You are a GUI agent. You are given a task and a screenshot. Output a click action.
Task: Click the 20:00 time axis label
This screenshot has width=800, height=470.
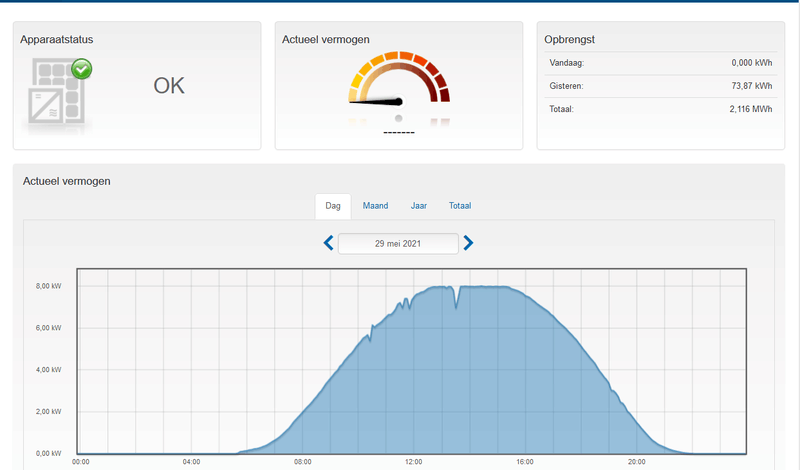click(636, 462)
